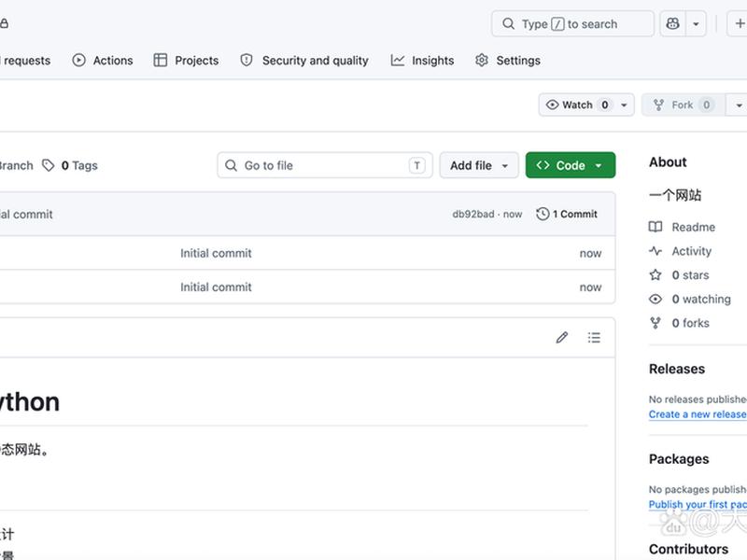Expand the Copilot dropdown arrow
Image resolution: width=747 pixels, height=560 pixels.
click(696, 24)
